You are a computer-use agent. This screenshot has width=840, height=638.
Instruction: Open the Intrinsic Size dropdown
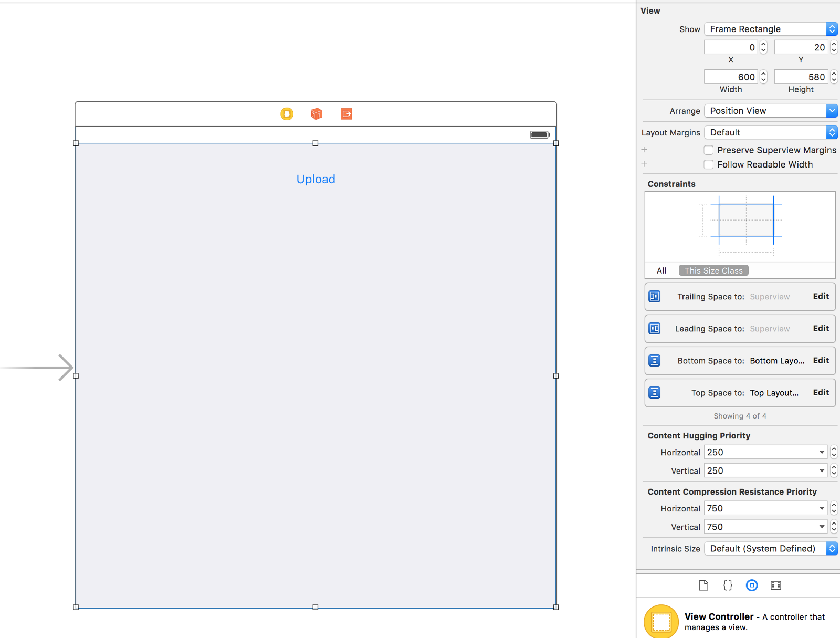(x=771, y=549)
